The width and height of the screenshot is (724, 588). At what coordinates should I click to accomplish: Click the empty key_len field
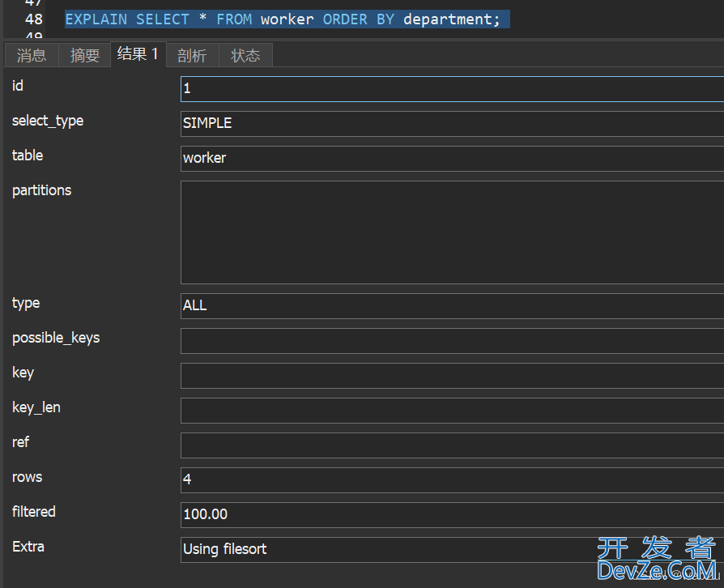452,411
